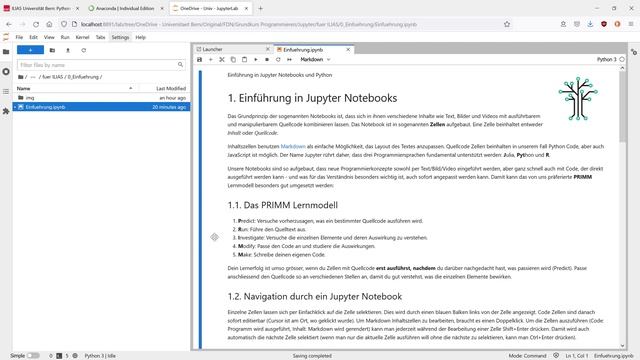Select Einfuehrung.ipynb in file list
The height and width of the screenshot is (360, 640).
pos(101,107)
